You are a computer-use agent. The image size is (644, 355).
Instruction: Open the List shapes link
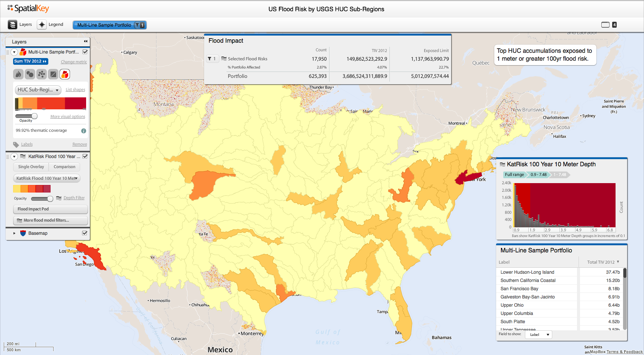(75, 90)
